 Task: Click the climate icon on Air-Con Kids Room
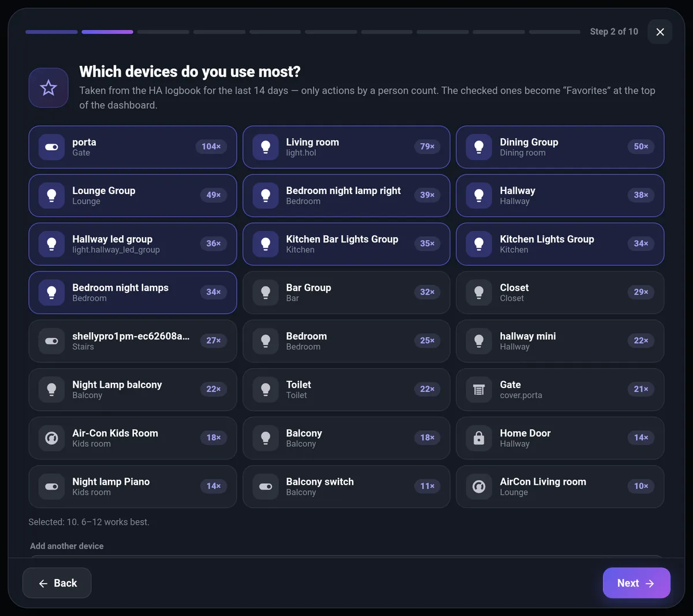(x=51, y=438)
